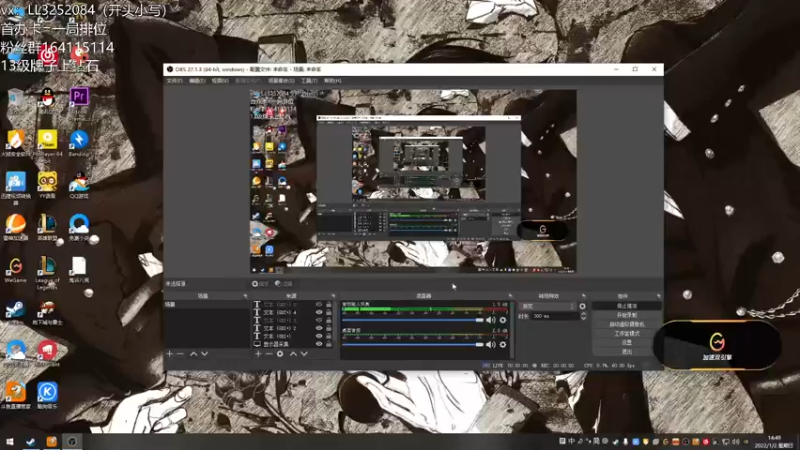Open source properties gear in the sources toolbar
The image size is (800, 450).
pyautogui.click(x=280, y=354)
